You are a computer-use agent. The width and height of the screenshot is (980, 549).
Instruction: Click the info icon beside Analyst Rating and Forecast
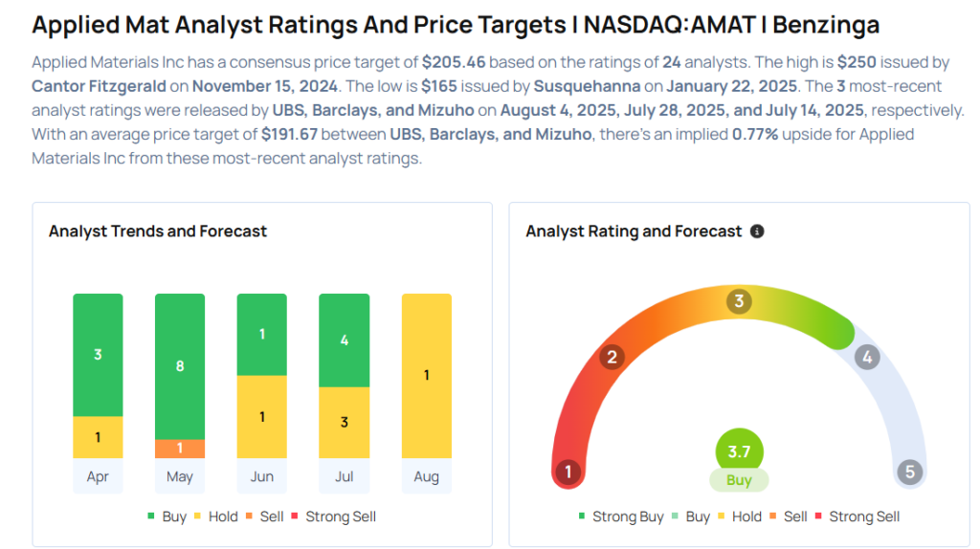[757, 231]
